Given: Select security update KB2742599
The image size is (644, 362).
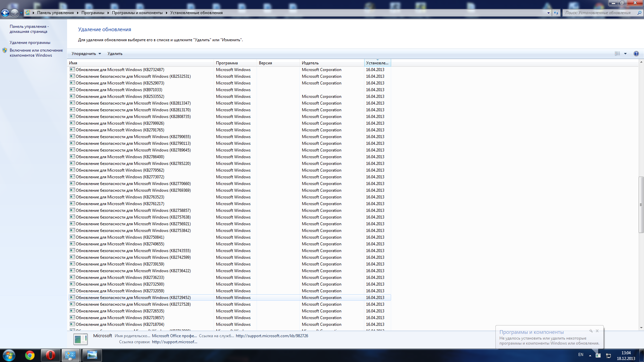Looking at the screenshot, I should coord(230,257).
